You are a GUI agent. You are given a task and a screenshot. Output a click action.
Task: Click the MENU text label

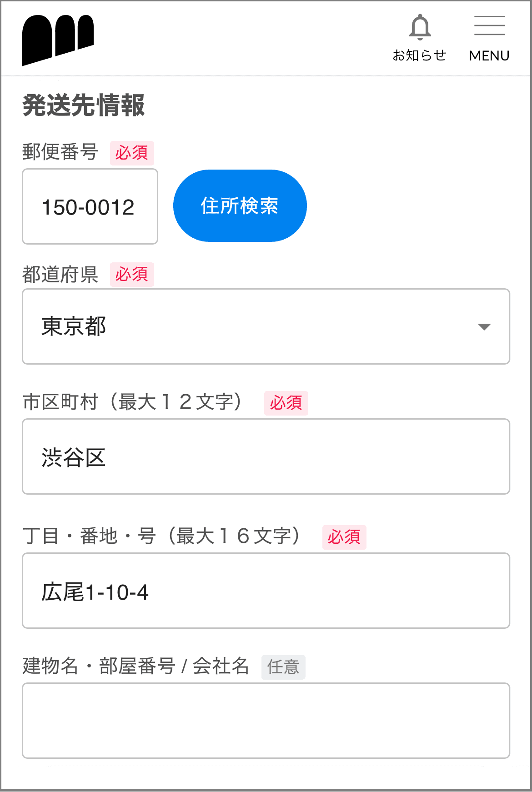(489, 56)
